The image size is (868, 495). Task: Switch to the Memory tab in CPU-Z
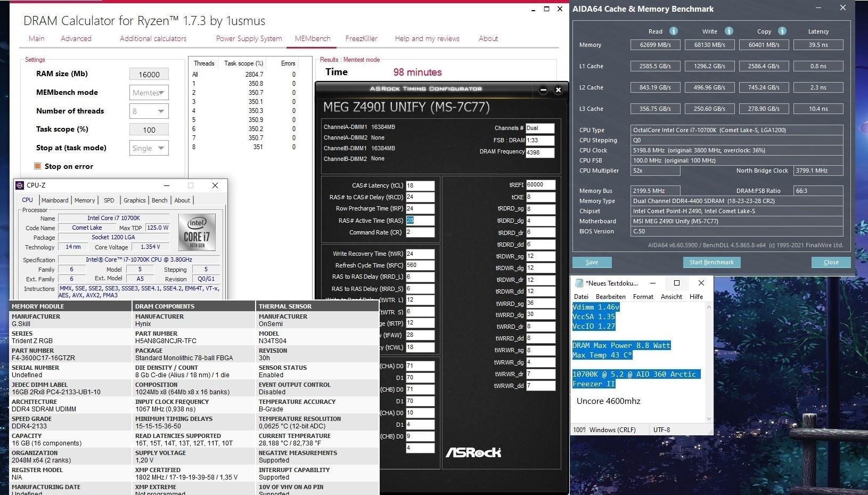(85, 200)
